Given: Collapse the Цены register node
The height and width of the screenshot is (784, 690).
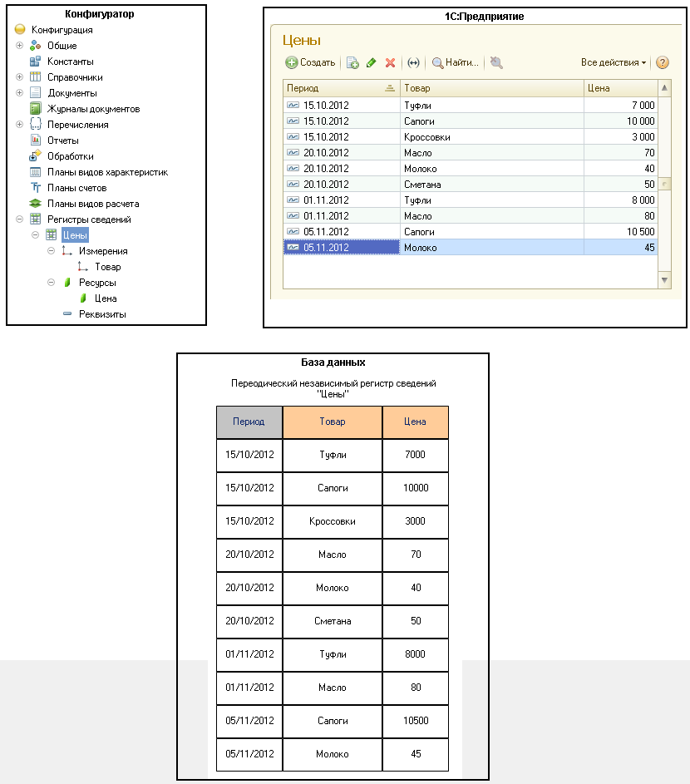Looking at the screenshot, I should coord(36,235).
